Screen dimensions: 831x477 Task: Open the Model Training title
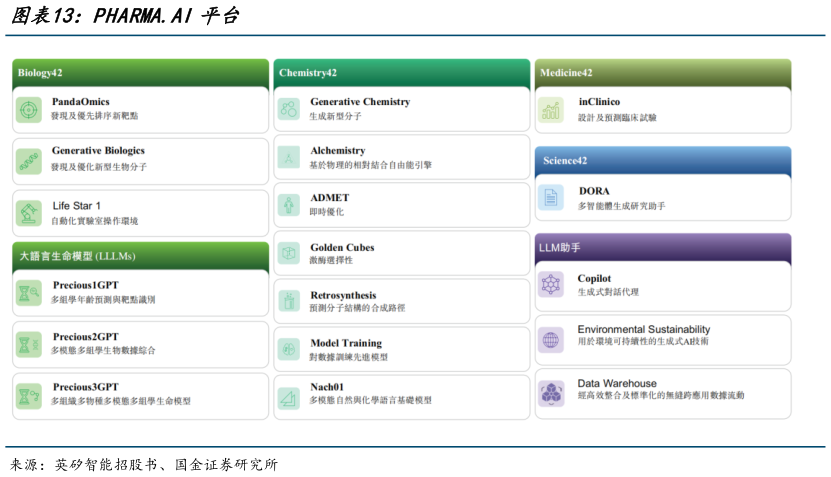346,343
